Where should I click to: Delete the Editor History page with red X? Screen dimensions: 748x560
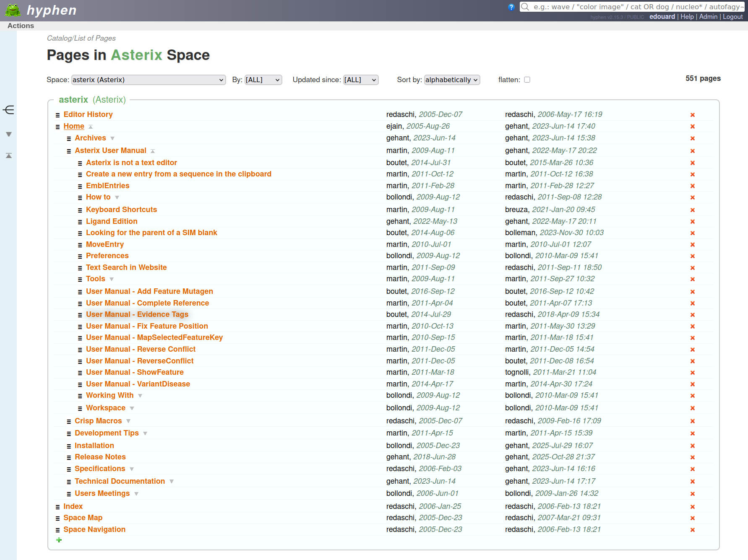coord(693,115)
